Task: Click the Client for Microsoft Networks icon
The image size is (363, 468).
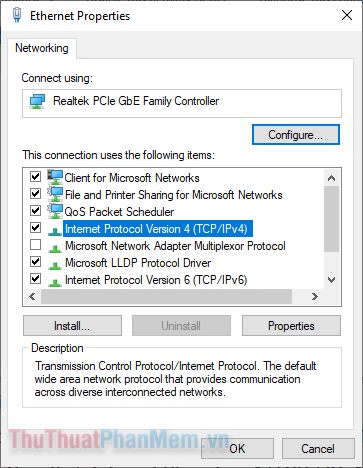Action: pyautogui.click(x=55, y=177)
